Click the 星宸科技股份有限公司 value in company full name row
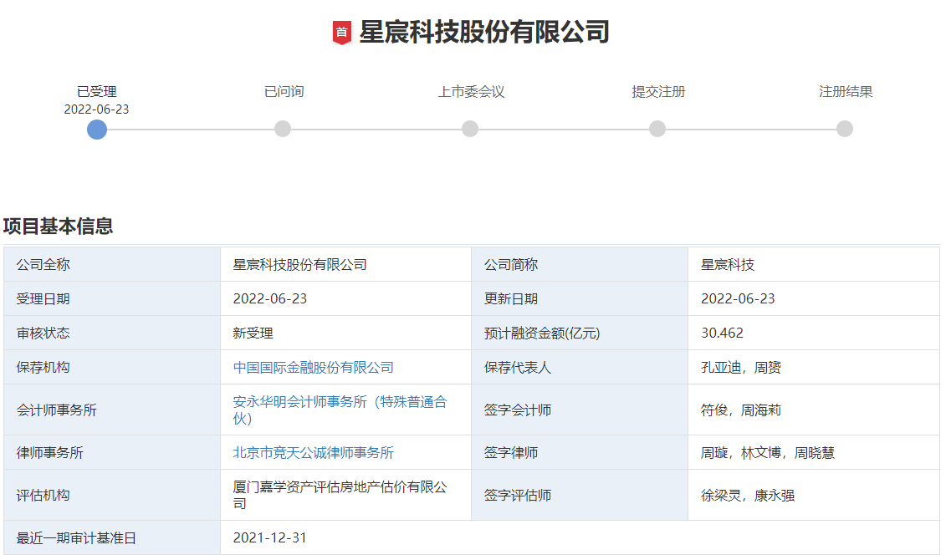The image size is (946, 560). [299, 264]
